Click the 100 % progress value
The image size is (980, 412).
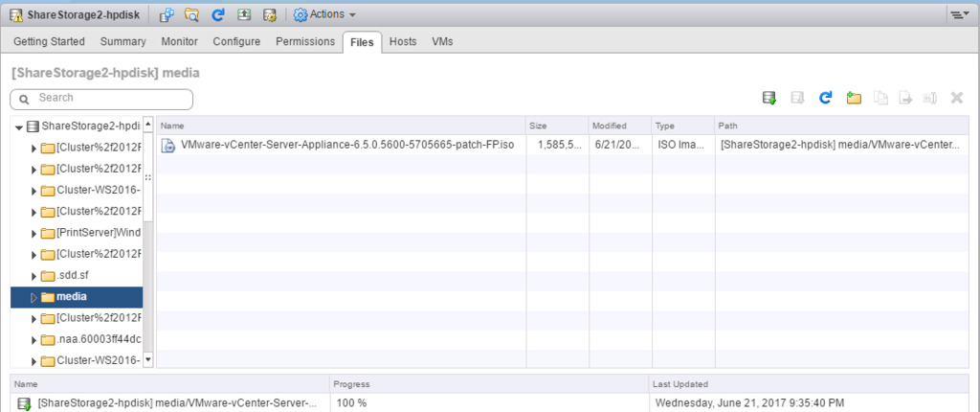click(x=351, y=402)
